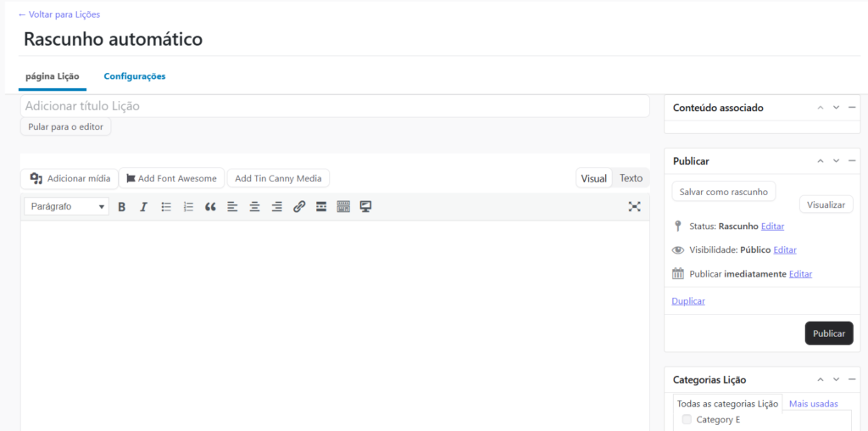Apply italic formatting
This screenshot has height=431, width=868.
144,206
